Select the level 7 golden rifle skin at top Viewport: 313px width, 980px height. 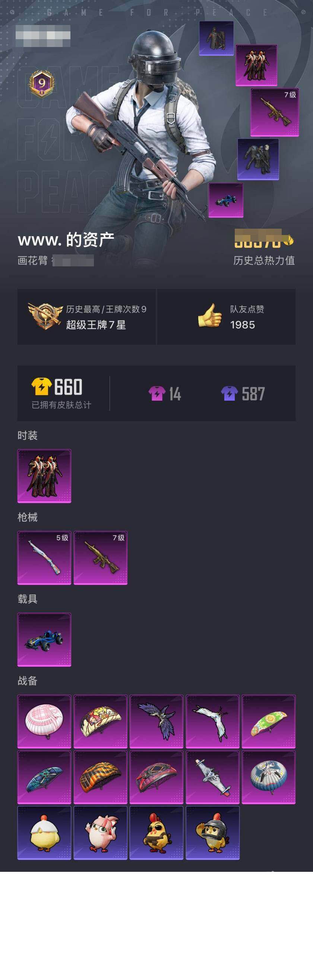[x=274, y=112]
